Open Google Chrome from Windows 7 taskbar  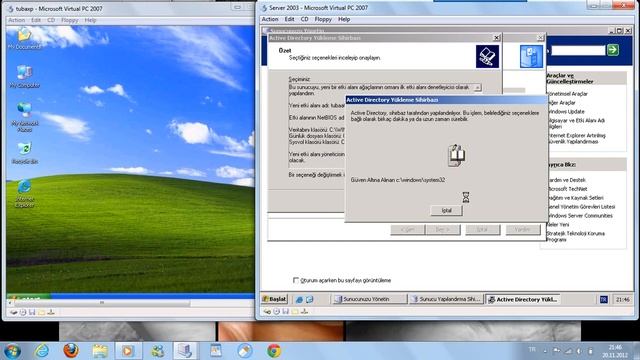(274, 351)
